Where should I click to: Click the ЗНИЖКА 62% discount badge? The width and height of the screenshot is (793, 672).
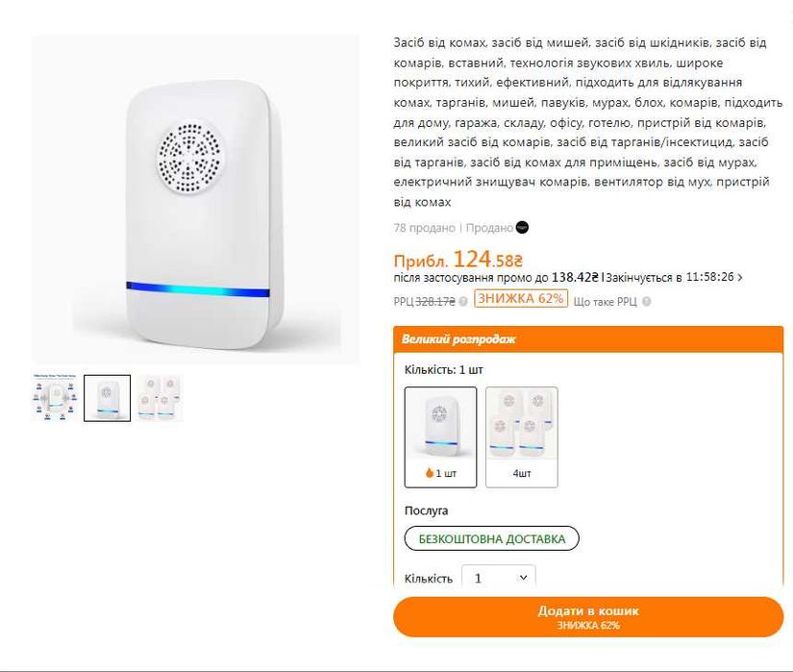[521, 299]
